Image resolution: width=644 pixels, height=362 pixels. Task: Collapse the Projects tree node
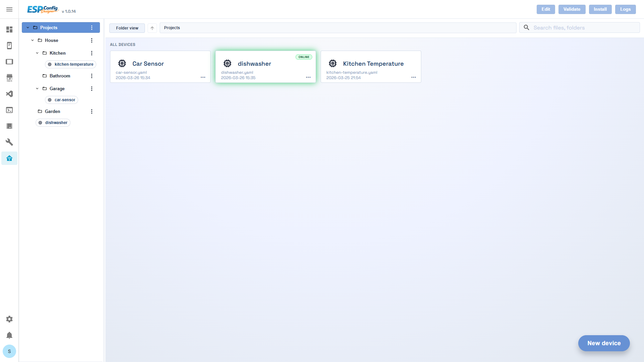point(28,27)
